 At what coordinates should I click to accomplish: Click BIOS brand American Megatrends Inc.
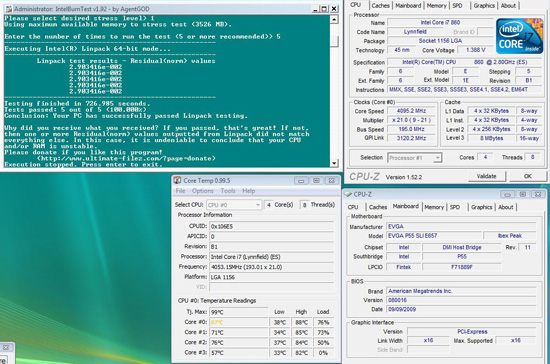click(461, 291)
